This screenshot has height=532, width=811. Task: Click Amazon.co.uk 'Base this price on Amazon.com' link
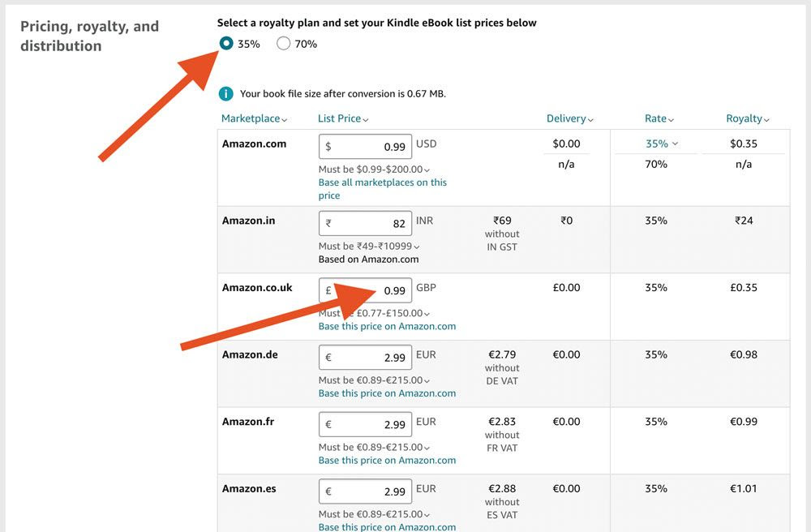pyautogui.click(x=387, y=326)
